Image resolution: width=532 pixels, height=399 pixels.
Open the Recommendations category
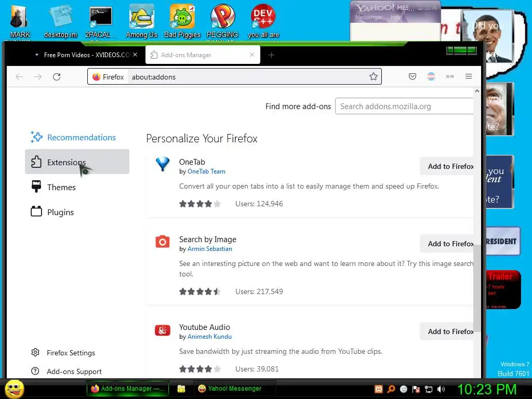[x=77, y=137]
